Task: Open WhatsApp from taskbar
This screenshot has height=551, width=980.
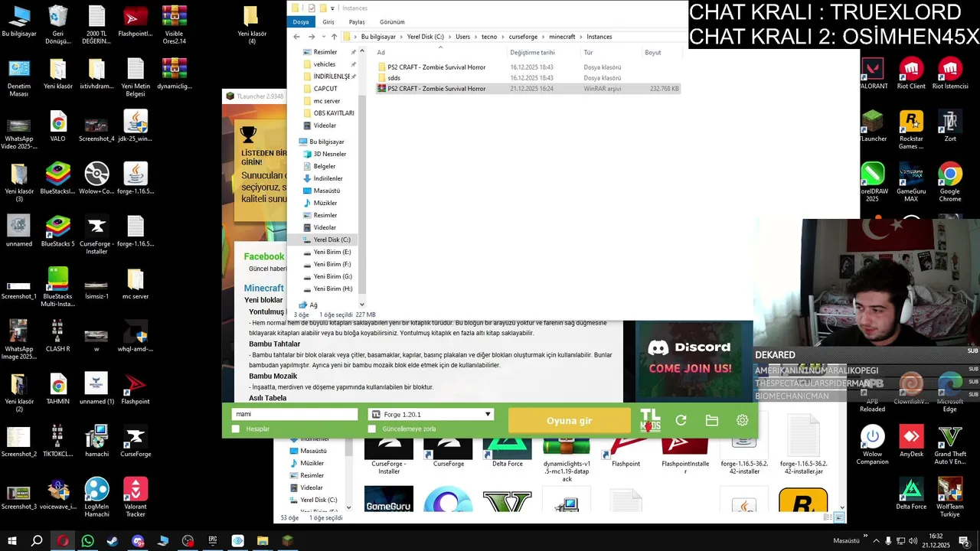Action: click(x=87, y=541)
